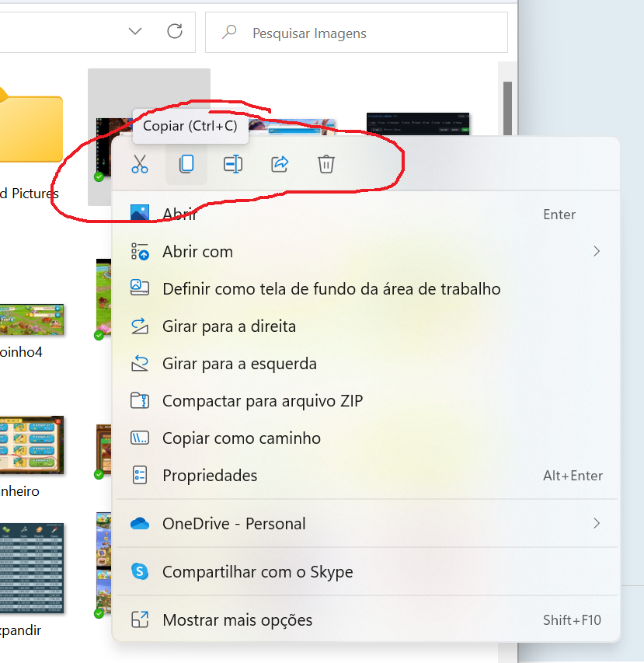Choose Girar para a direita
644x663 pixels.
coord(228,326)
